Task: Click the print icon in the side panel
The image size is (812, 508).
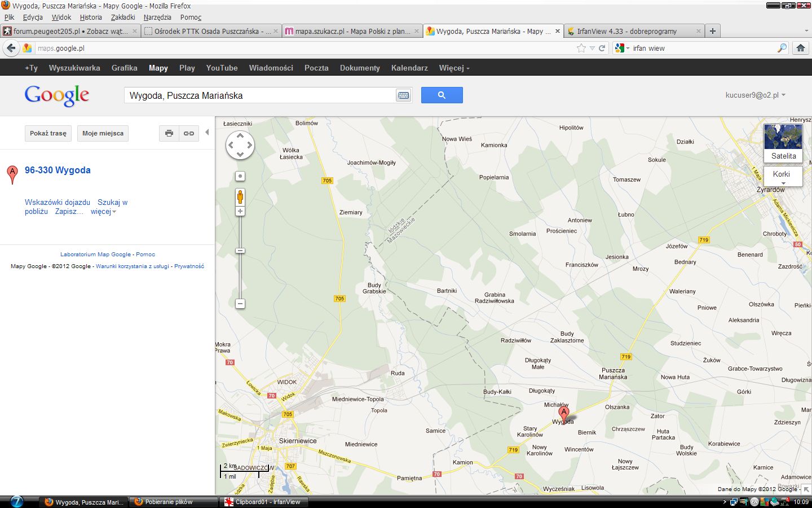Action: tap(169, 133)
